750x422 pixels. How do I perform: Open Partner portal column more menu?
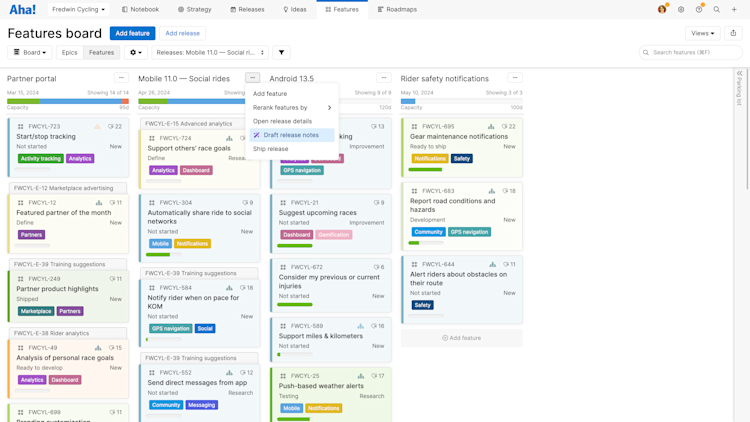(121, 78)
